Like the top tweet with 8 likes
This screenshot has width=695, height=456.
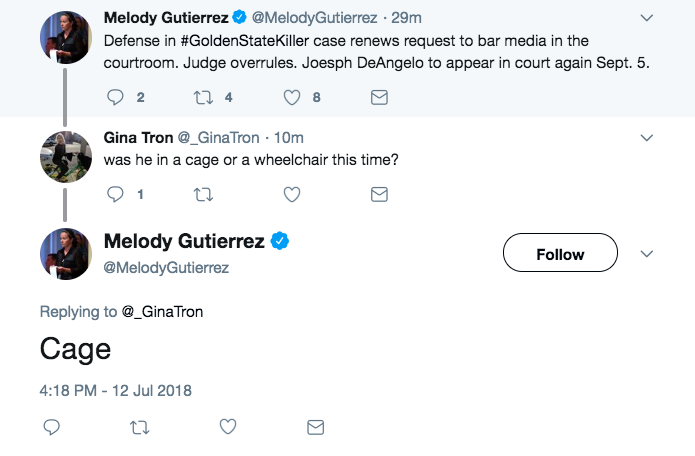point(293,98)
